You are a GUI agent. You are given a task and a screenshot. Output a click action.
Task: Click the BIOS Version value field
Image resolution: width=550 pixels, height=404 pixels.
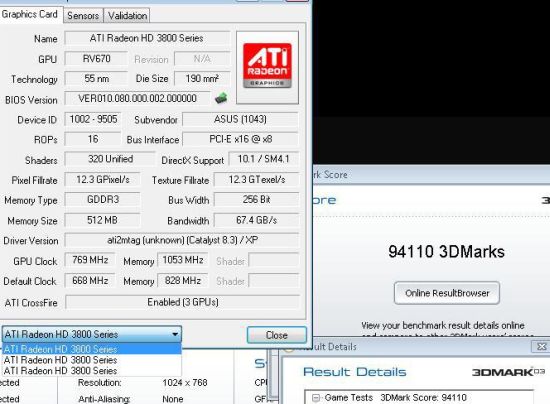pyautogui.click(x=138, y=99)
